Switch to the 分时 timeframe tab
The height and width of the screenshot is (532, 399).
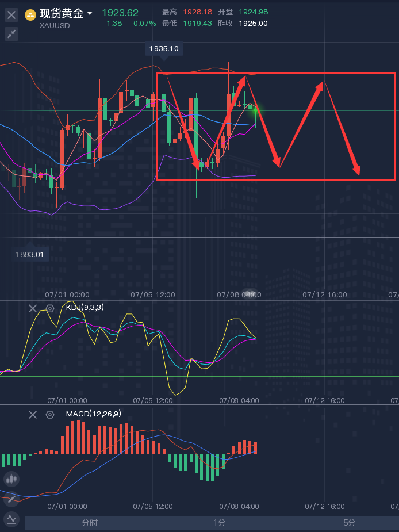coord(90,523)
